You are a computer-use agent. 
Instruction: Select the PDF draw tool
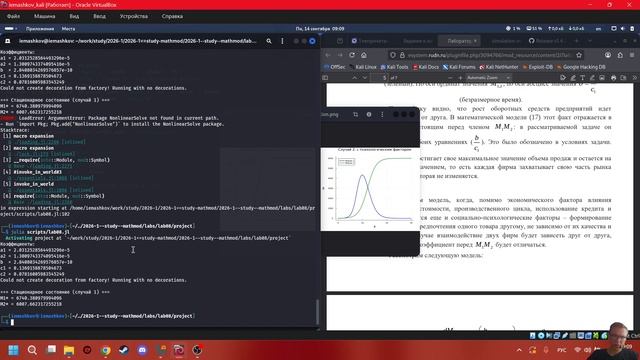(592, 78)
